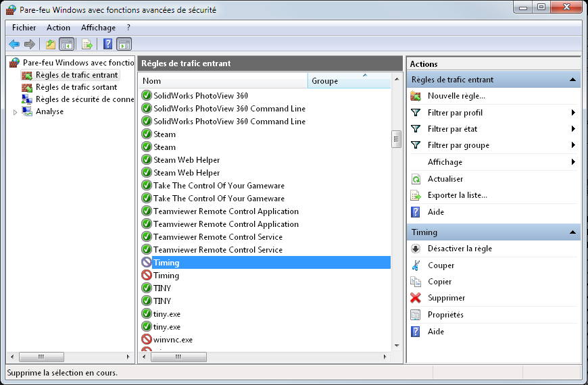Viewport: 588px width, 385px height.
Task: Click the Copier pages icon
Action: coord(416,282)
